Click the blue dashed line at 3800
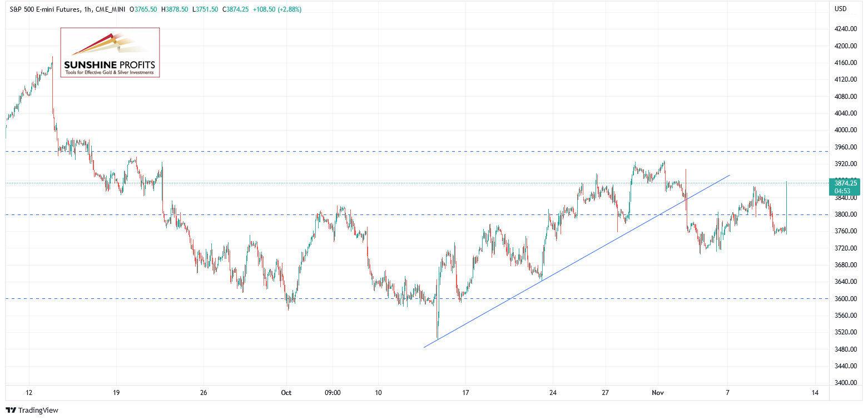 click(417, 214)
